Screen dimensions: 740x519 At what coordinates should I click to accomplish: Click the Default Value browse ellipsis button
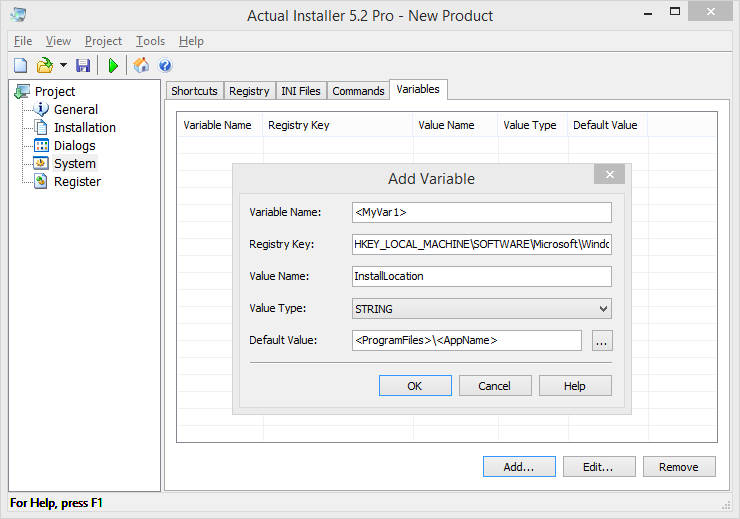point(601,341)
